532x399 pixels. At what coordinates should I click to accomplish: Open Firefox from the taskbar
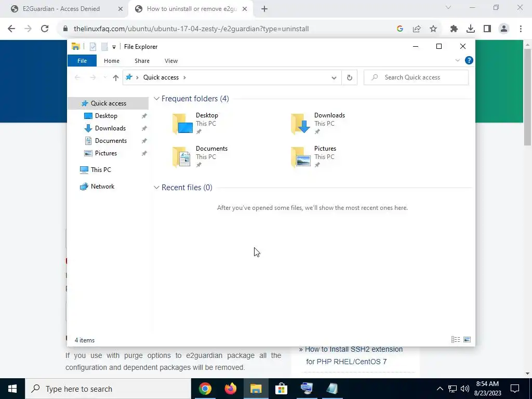coord(231,389)
